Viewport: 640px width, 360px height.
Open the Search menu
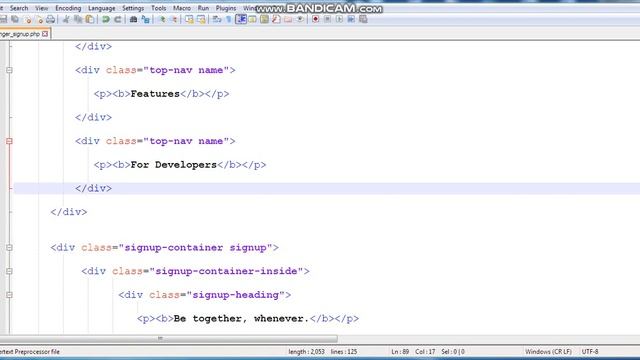coord(19,8)
